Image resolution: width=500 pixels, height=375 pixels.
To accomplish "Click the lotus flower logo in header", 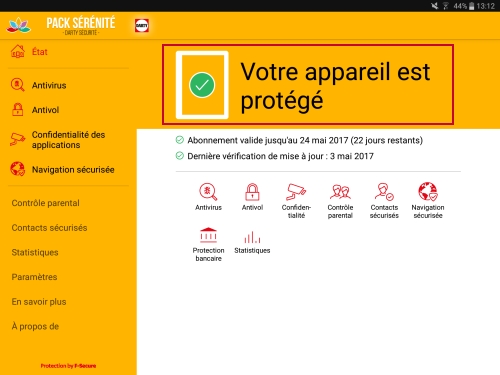I will click(x=19, y=25).
